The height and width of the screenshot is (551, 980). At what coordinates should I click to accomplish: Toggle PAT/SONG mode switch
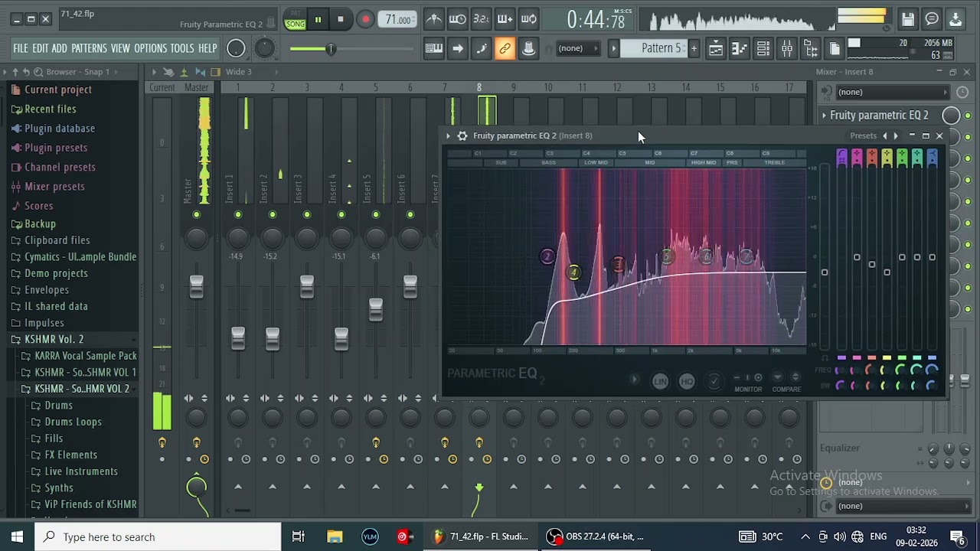[295, 20]
